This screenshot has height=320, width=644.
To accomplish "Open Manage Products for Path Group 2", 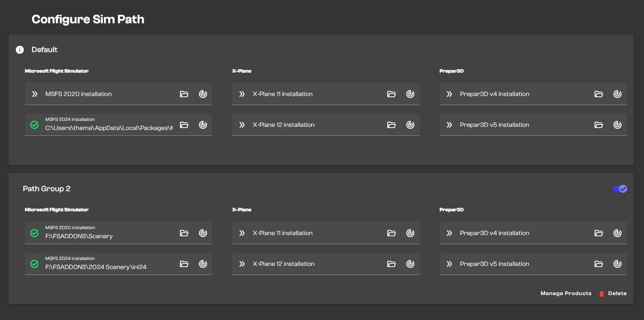I will tap(566, 294).
